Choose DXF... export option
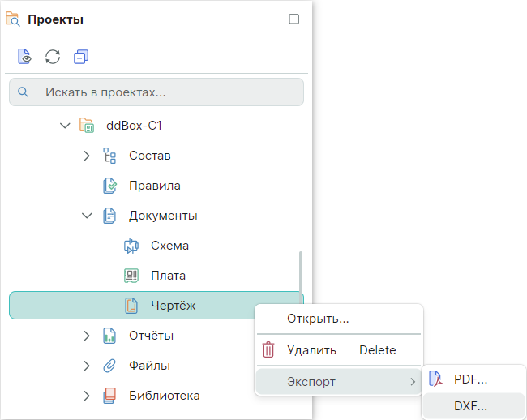The height and width of the screenshot is (420, 527). (x=470, y=407)
